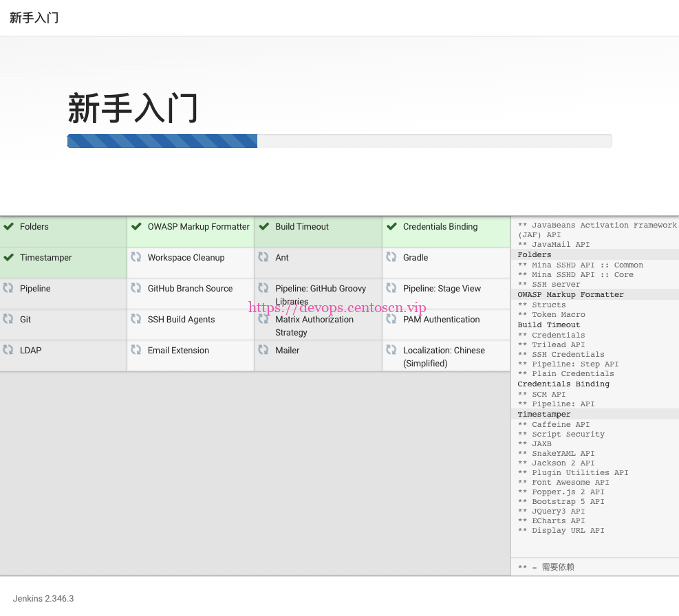Click the checkmark next to Timestamper
This screenshot has width=679, height=616.
(10, 258)
